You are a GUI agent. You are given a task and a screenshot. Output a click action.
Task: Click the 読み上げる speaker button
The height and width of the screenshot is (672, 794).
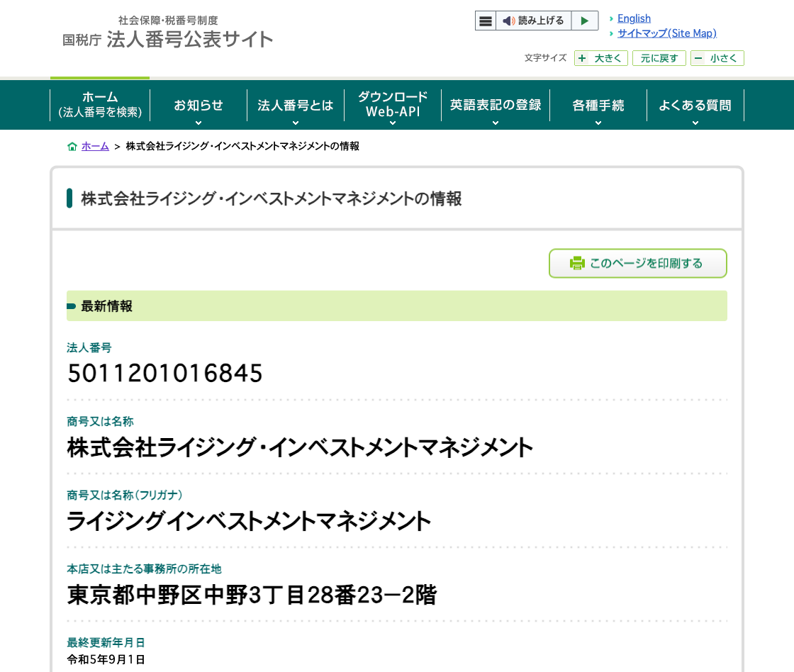(x=533, y=21)
